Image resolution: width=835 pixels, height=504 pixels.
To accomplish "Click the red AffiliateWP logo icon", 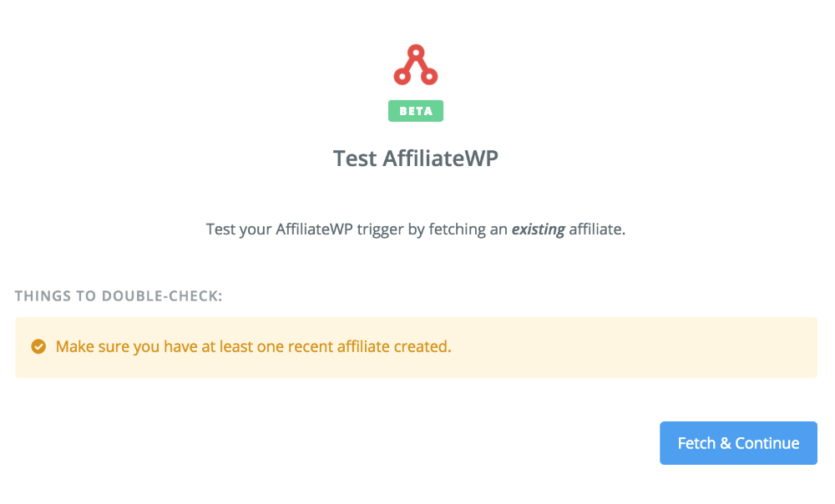I will [x=415, y=64].
